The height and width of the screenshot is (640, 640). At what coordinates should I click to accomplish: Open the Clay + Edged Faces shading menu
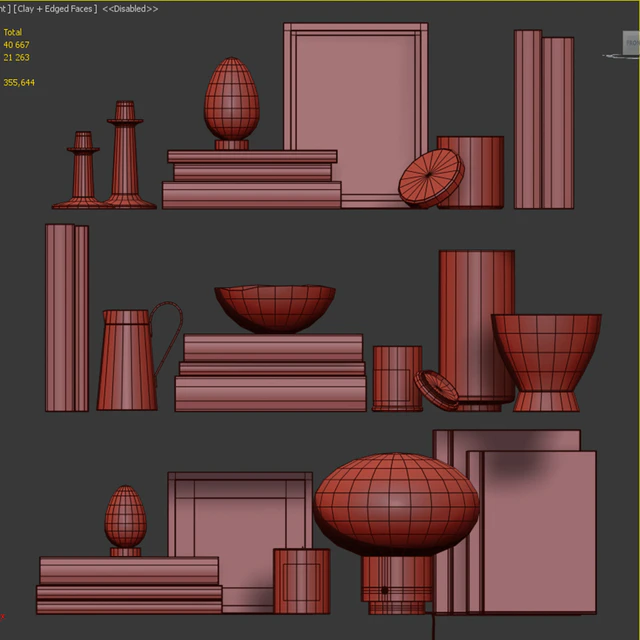[55, 9]
